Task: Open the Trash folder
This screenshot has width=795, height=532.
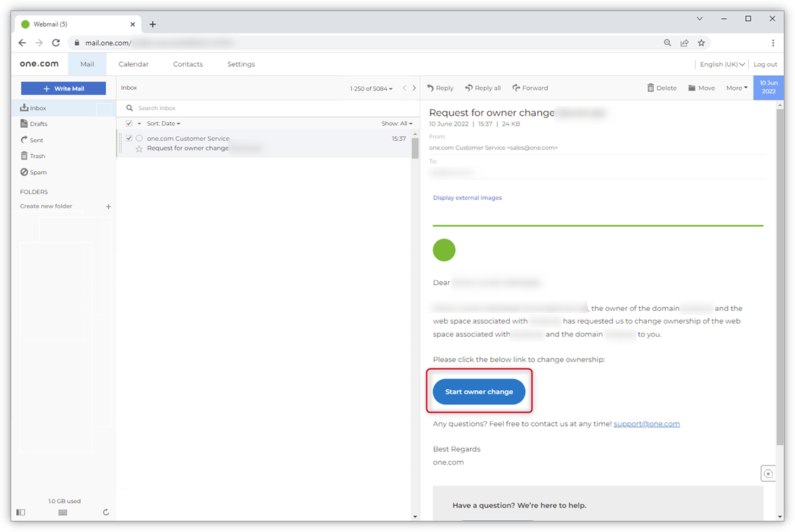Action: coord(33,156)
